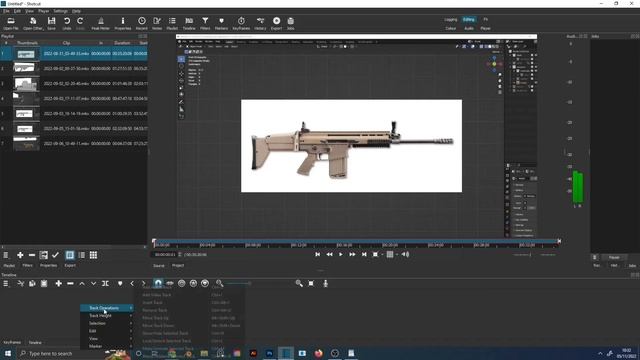This screenshot has width=640, height=360.
Task: Expand the Edit submenu in timeline menu
Action: (107, 331)
